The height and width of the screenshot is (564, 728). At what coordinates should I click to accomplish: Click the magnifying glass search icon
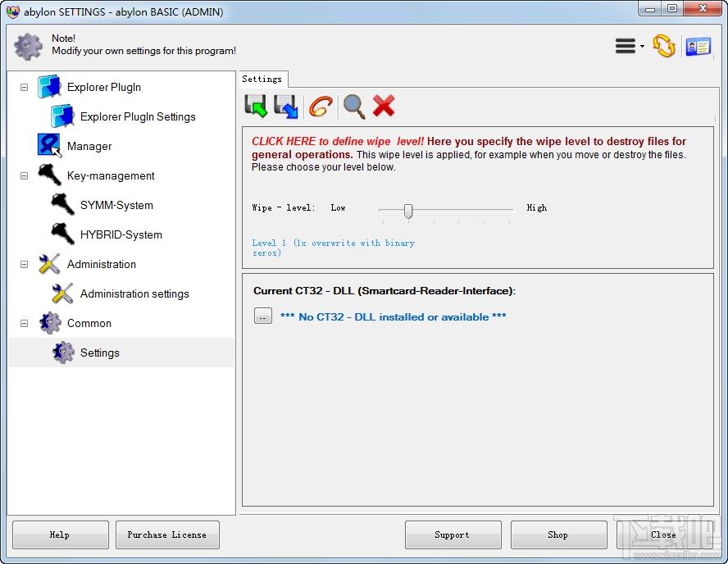(x=354, y=107)
